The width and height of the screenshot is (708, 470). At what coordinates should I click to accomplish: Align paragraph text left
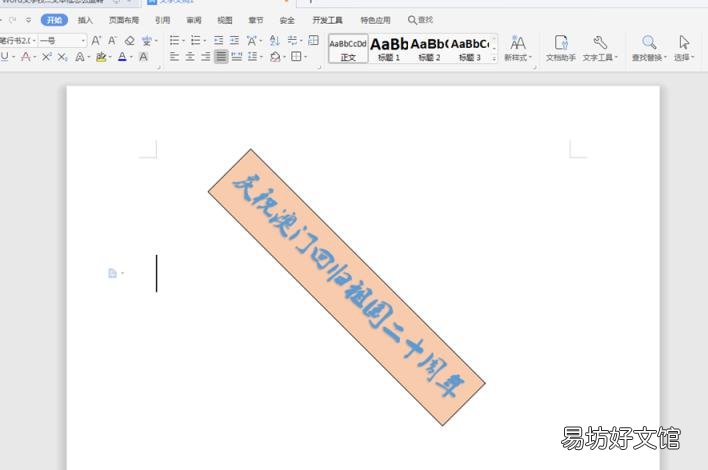click(x=174, y=56)
